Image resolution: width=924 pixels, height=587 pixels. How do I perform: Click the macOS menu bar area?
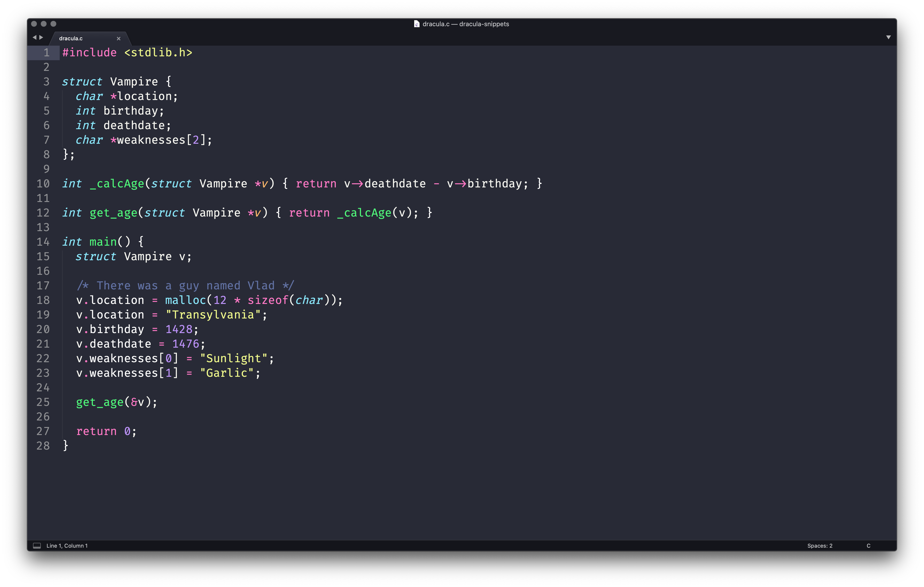(x=462, y=24)
